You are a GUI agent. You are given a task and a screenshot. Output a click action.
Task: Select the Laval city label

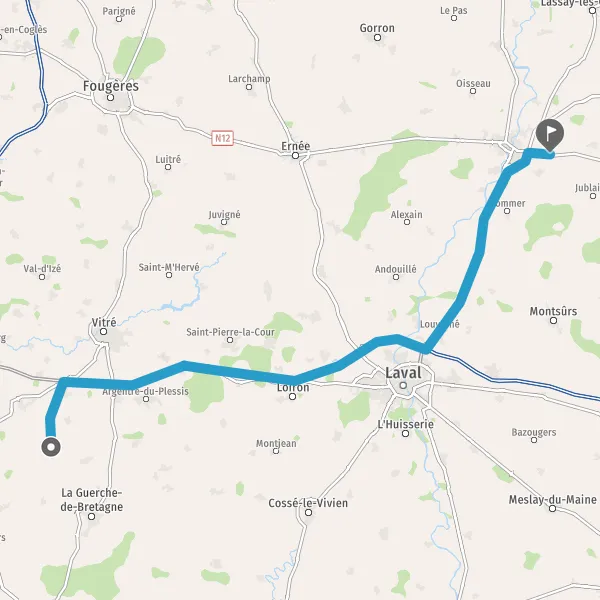point(403,373)
